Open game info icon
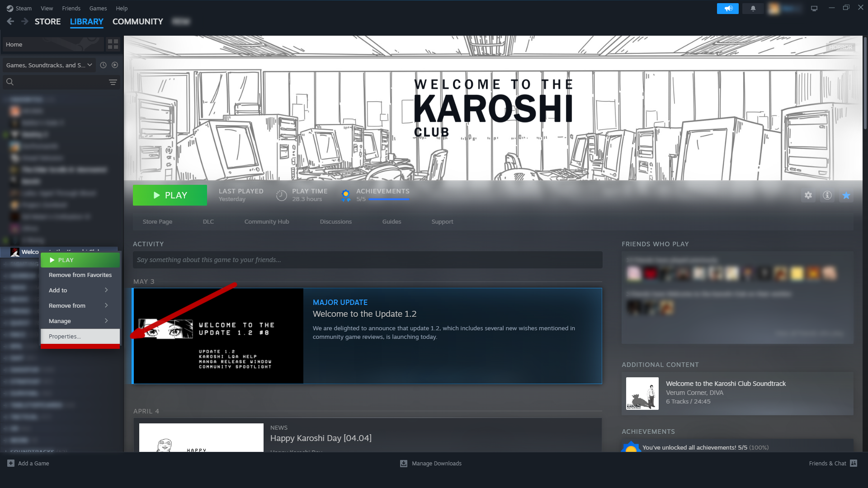Viewport: 868px width, 488px height. point(827,195)
